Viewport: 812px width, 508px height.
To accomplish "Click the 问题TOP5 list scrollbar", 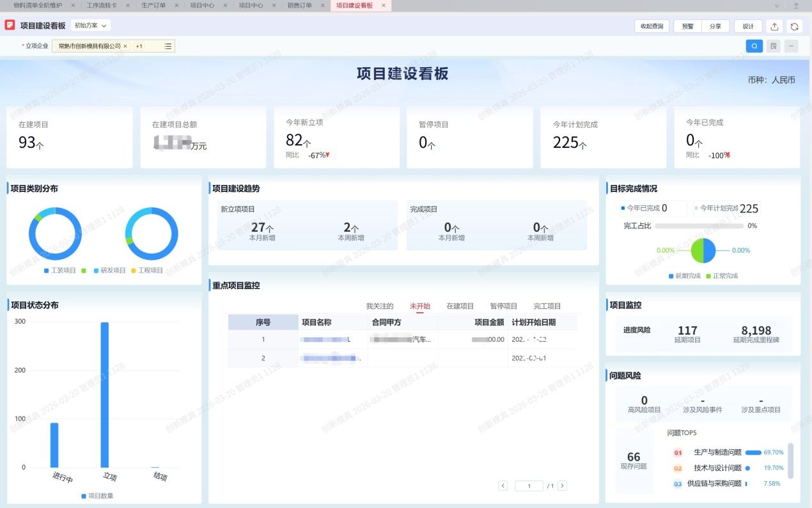I will pos(790,461).
